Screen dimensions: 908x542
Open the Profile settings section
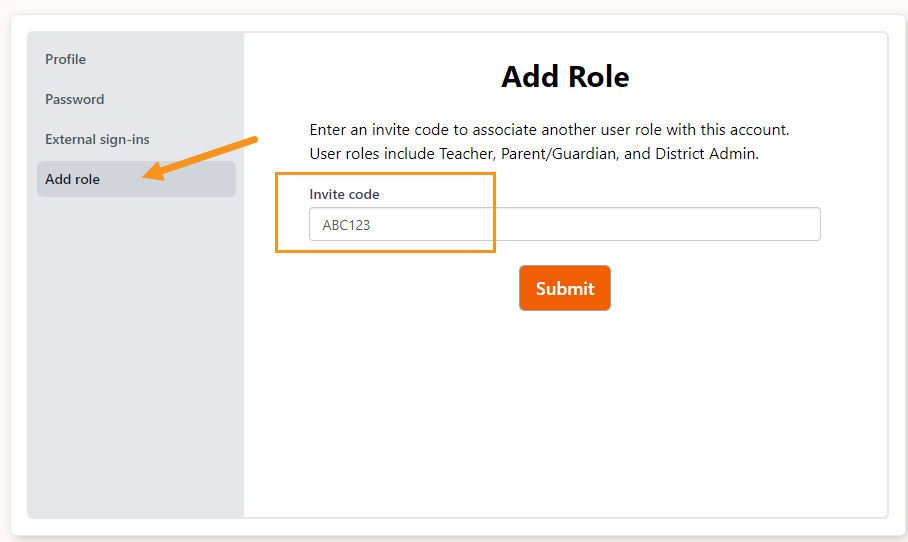coord(65,59)
